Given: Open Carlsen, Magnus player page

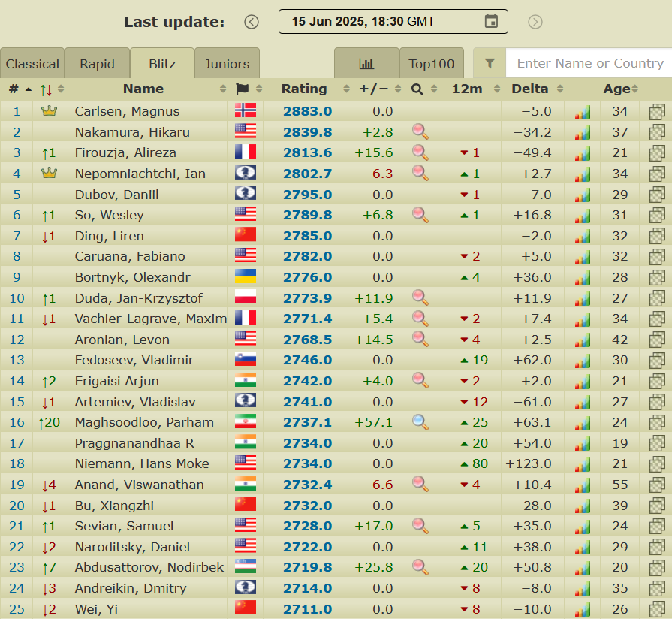Looking at the screenshot, I should [x=127, y=111].
